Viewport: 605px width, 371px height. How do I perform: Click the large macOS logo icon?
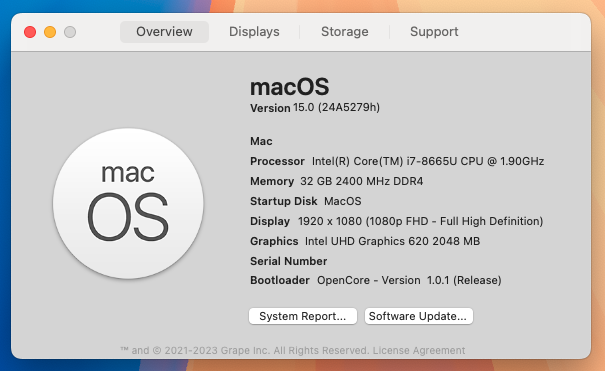[128, 203]
